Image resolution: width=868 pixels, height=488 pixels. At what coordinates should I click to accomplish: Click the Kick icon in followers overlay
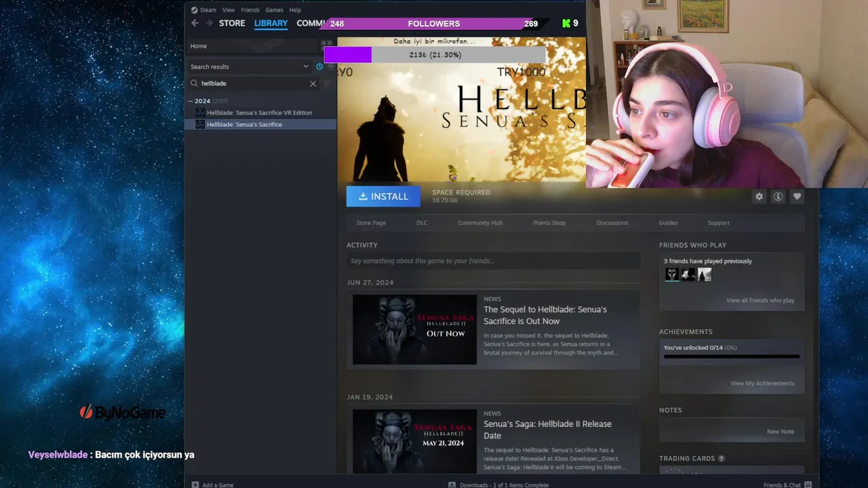point(566,24)
